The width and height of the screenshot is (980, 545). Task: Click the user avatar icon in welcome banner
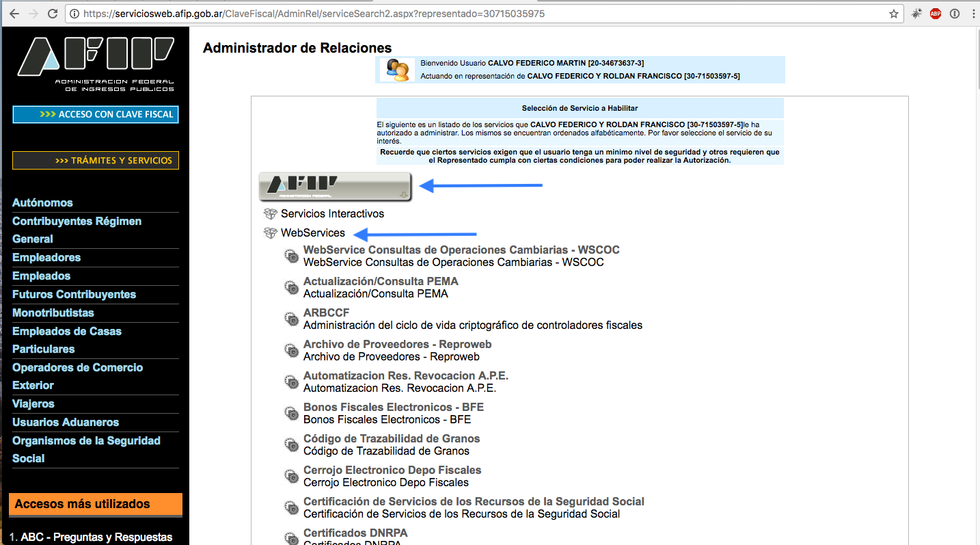[x=397, y=69]
